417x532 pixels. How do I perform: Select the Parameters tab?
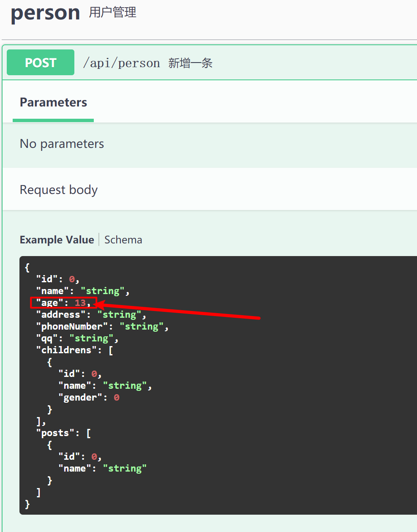pos(53,103)
